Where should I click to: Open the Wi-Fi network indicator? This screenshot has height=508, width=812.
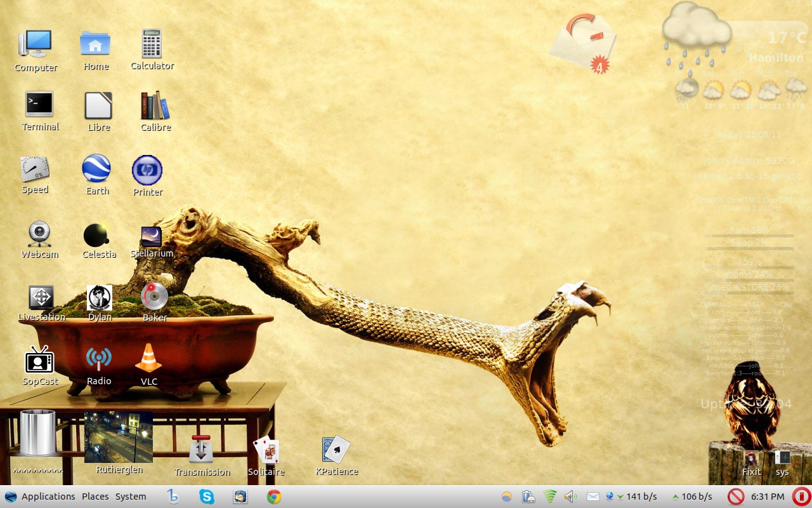click(549, 497)
